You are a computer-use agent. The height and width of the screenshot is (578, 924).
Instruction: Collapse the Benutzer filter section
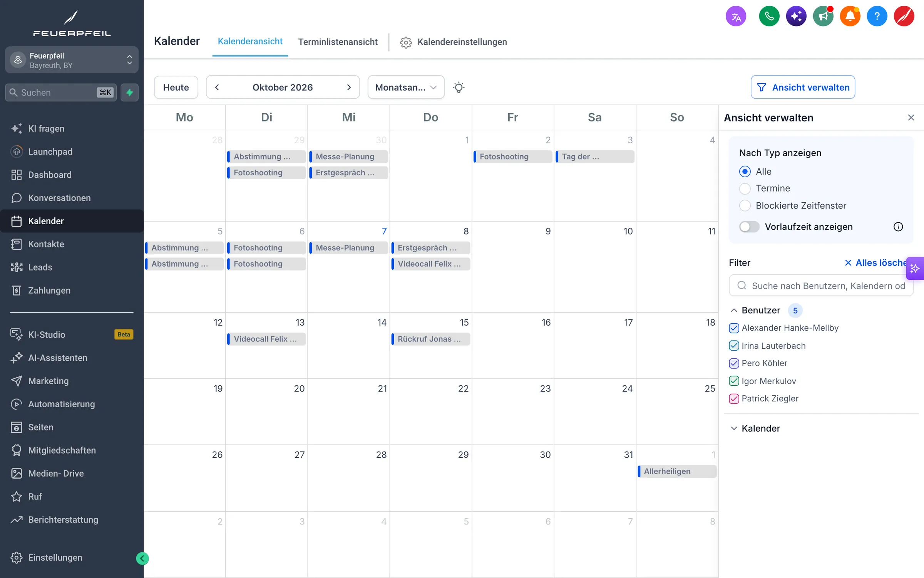734,310
